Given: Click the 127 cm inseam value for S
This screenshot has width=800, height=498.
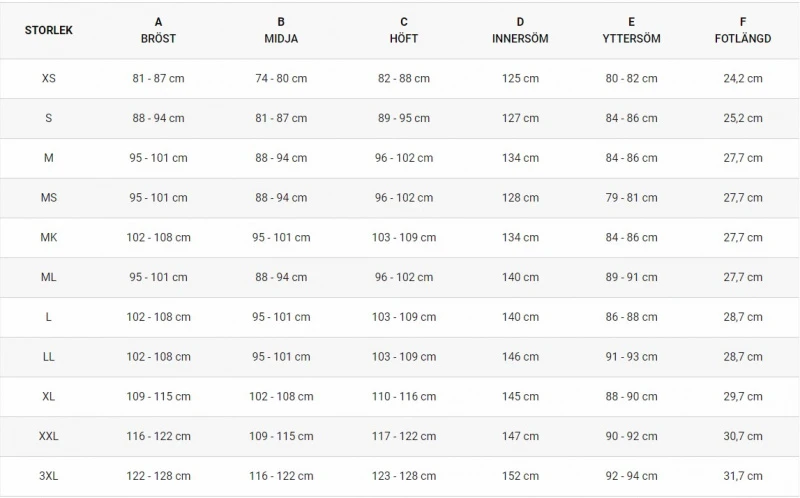Looking at the screenshot, I should pyautogui.click(x=520, y=118).
